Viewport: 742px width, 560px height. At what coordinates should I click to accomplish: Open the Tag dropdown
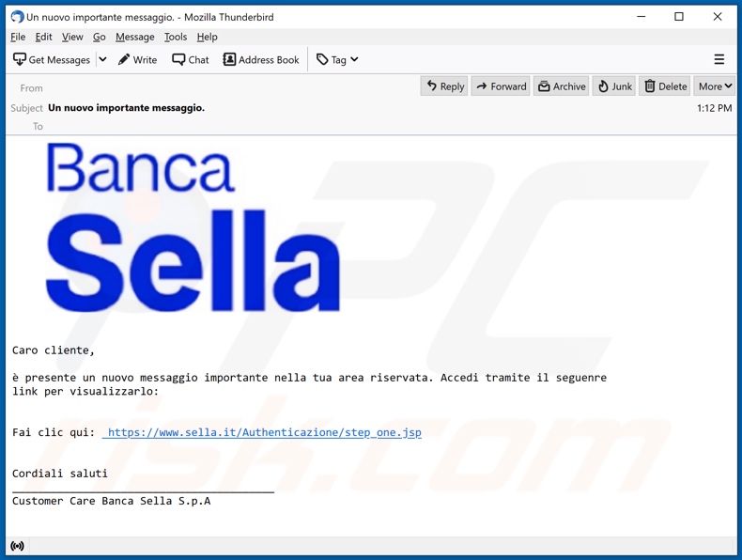pyautogui.click(x=337, y=59)
